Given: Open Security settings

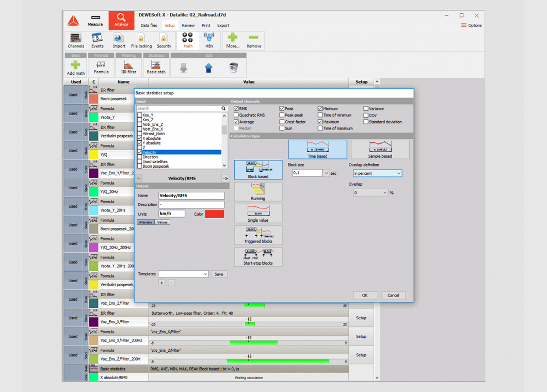Looking at the screenshot, I should pos(164,40).
